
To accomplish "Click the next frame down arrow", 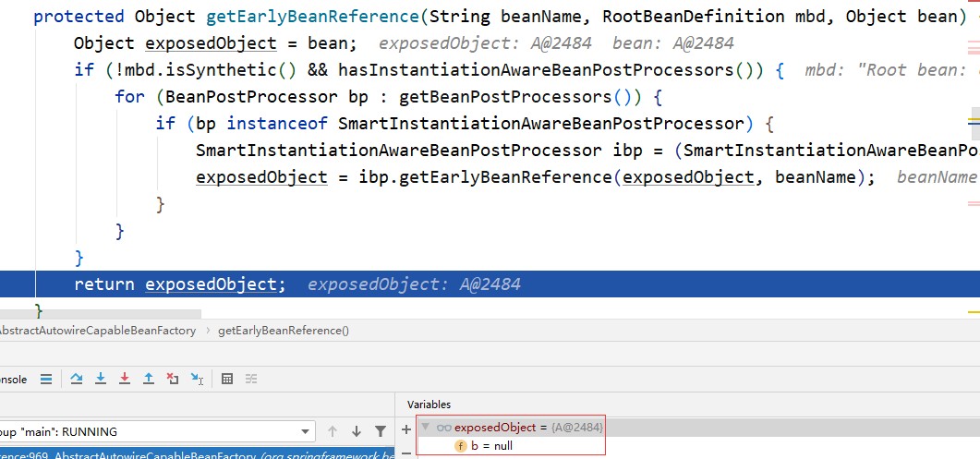I will point(357,431).
